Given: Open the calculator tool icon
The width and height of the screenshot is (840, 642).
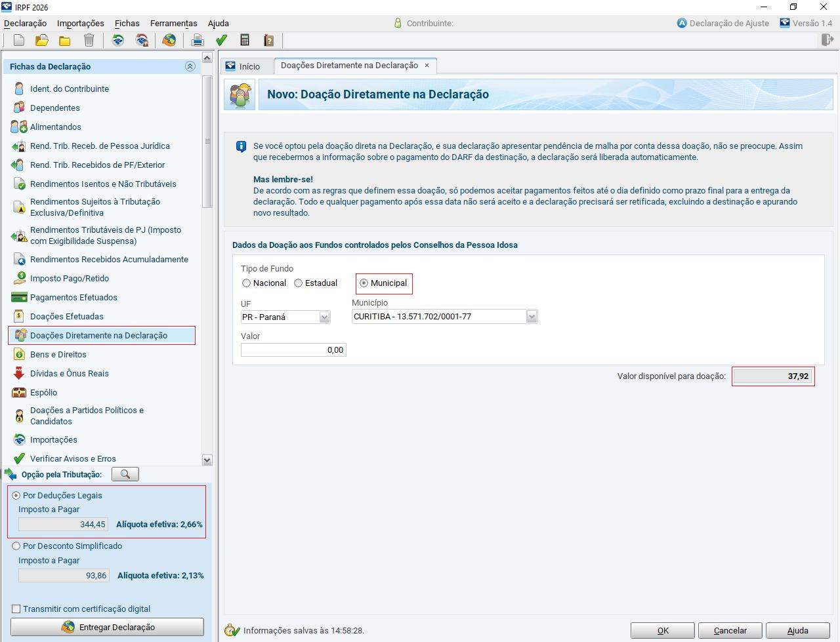Looking at the screenshot, I should (245, 40).
